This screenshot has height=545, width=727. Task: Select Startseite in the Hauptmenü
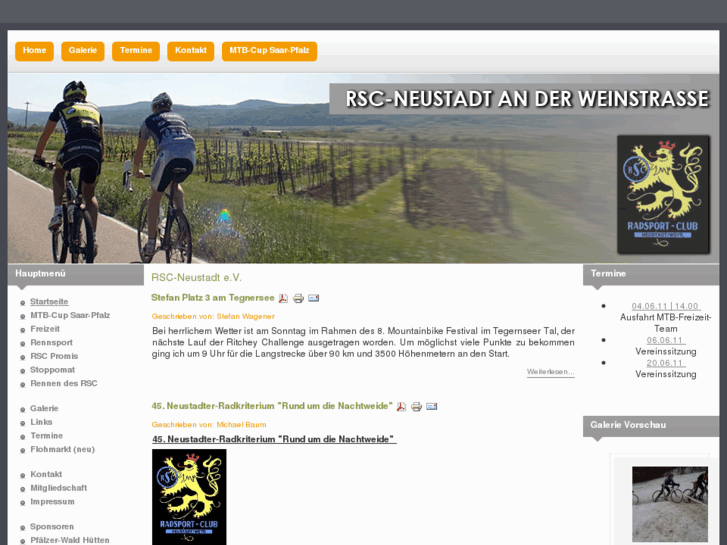49,301
